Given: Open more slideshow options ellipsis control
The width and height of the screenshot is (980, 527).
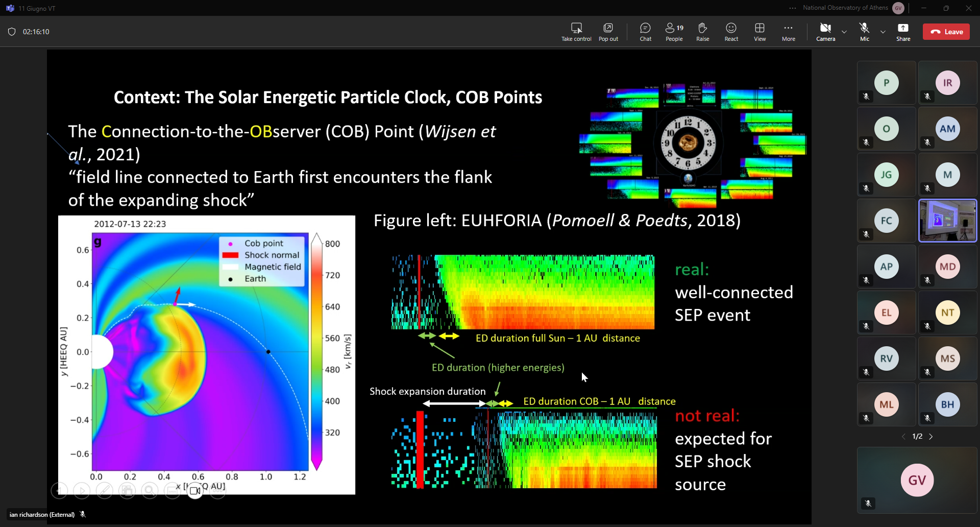Looking at the screenshot, I should (218, 491).
